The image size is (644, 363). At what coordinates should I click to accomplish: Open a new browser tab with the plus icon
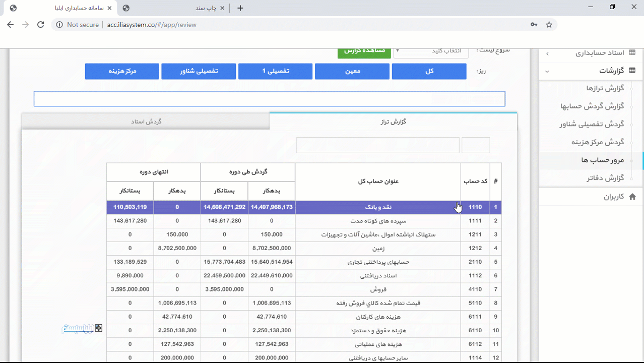click(240, 8)
